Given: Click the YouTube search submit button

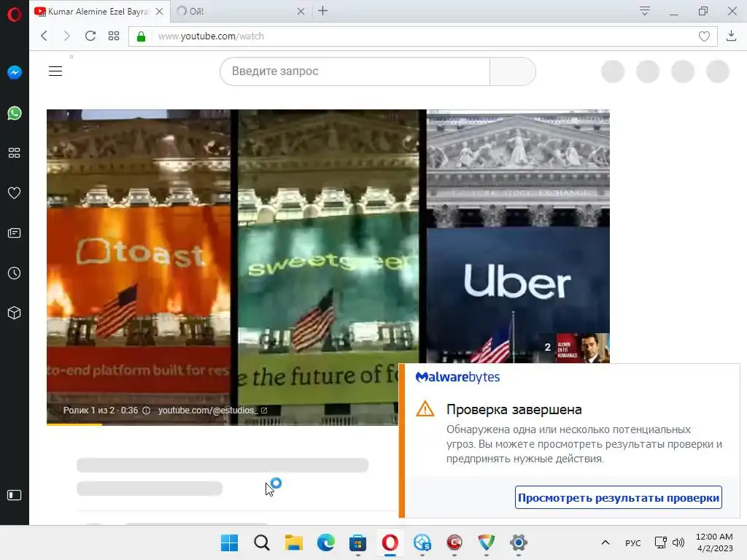Looking at the screenshot, I should 513,71.
